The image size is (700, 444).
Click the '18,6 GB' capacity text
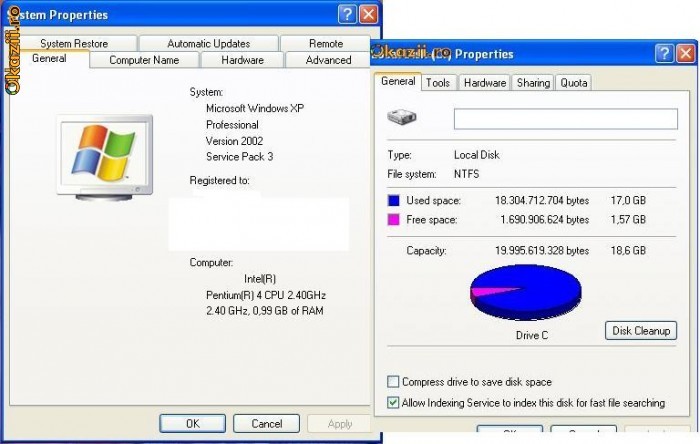click(x=628, y=250)
